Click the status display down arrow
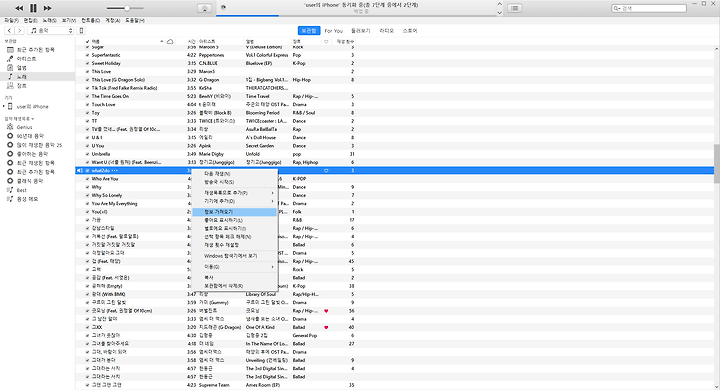The image size is (720, 390). tap(500, 13)
